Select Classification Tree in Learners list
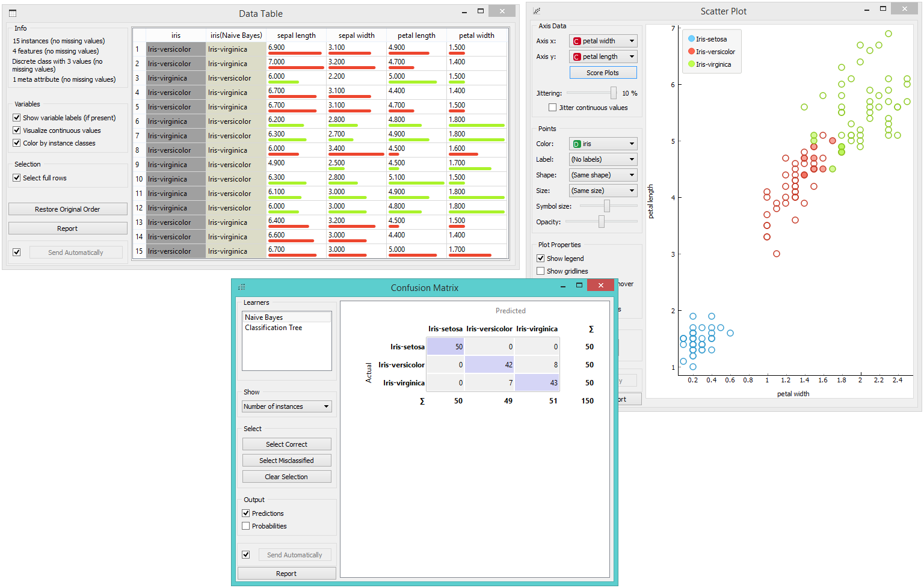Screen dimensions: 924x588 (274, 328)
